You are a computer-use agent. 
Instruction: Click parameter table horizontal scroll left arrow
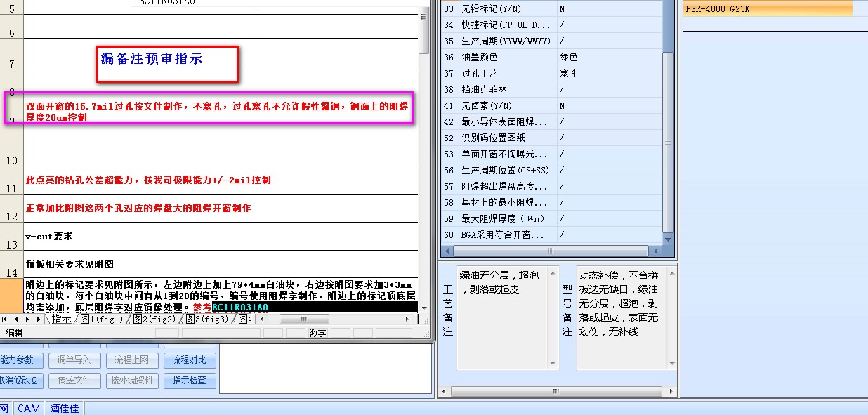click(x=447, y=251)
